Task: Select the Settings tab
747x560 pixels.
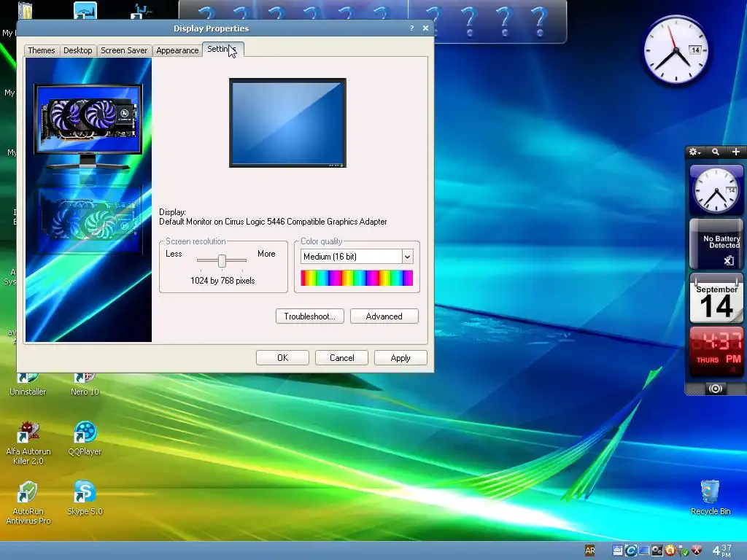Action: coord(222,49)
